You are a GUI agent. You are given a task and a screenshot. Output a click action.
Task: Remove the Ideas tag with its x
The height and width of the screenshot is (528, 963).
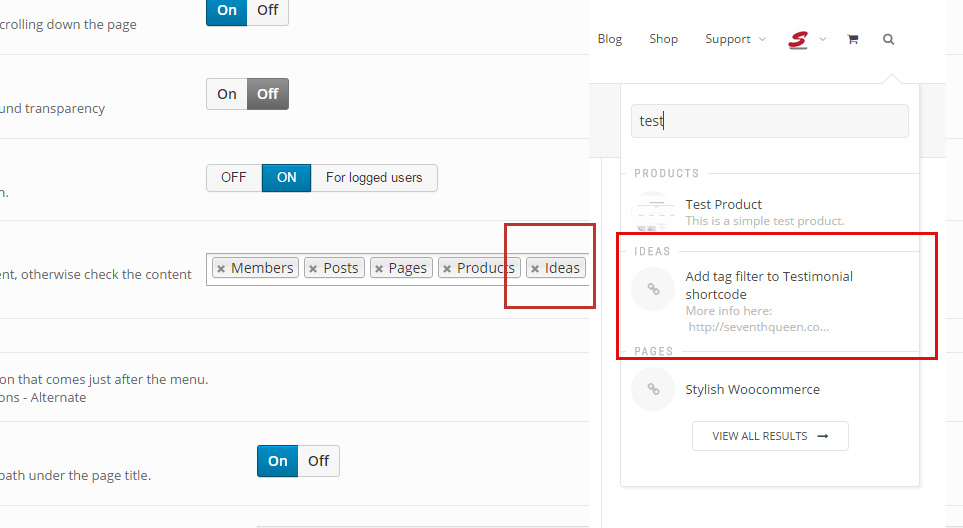point(535,268)
